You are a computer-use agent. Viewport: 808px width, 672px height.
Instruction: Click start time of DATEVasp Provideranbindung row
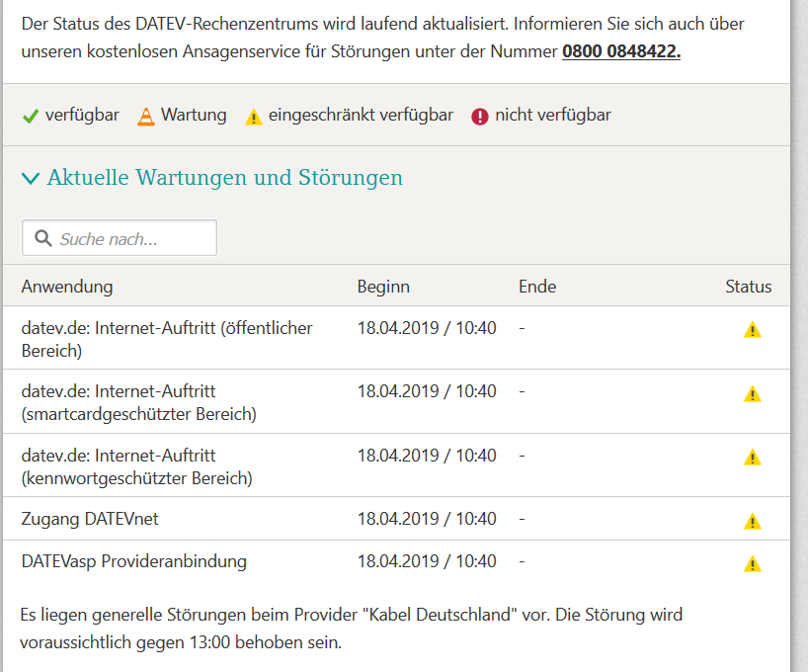pyautogui.click(x=427, y=561)
